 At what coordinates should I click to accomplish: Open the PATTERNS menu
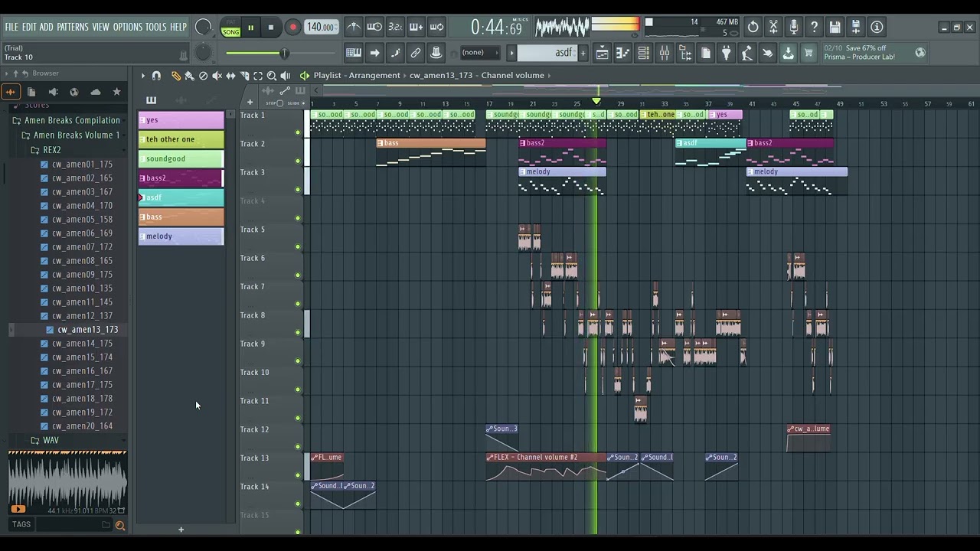[x=73, y=27]
